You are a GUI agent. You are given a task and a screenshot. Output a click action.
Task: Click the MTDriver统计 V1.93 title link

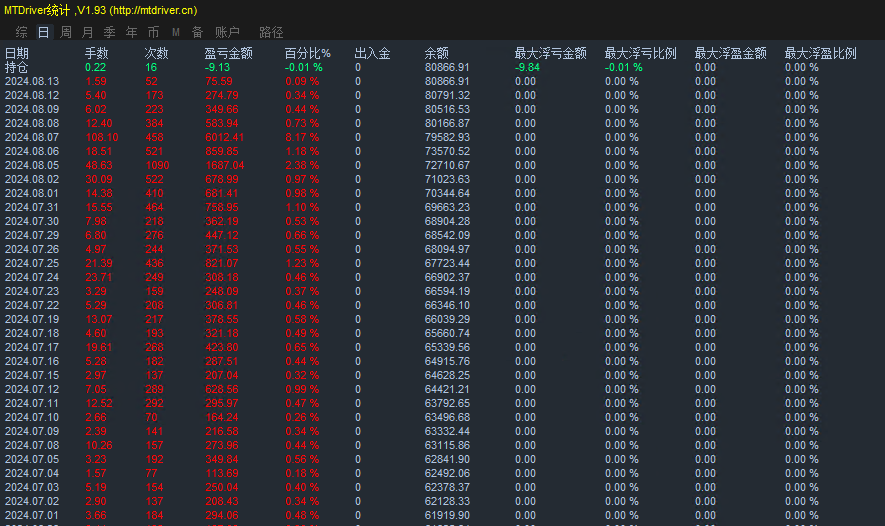coord(100,10)
